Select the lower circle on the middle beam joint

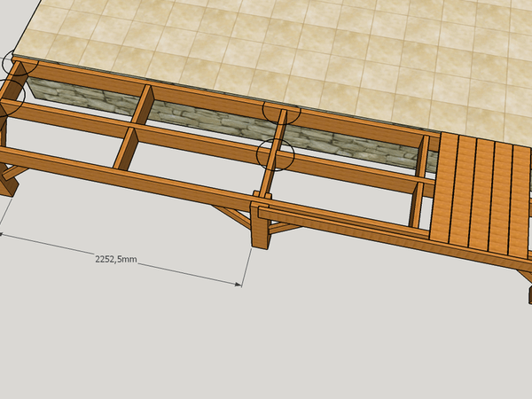(x=275, y=154)
